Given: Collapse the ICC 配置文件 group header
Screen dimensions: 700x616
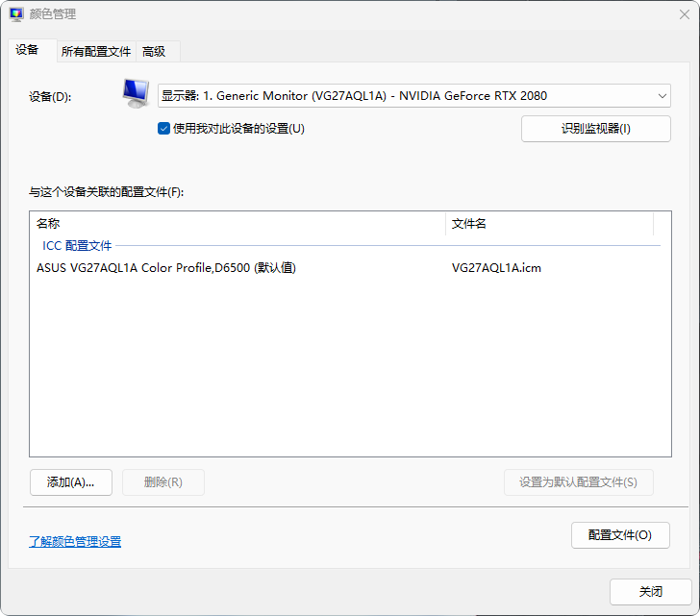Looking at the screenshot, I should coord(77,245).
